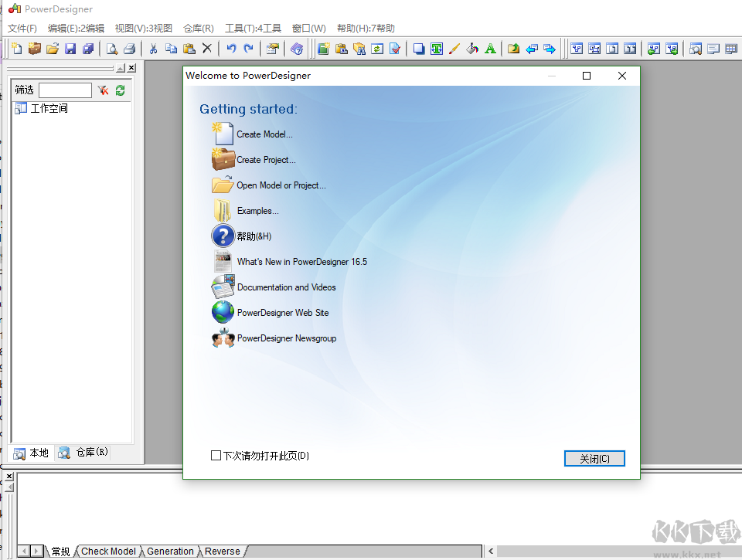The image size is (742, 560).
Task: Click the 关闭(C) button
Action: tap(594, 457)
